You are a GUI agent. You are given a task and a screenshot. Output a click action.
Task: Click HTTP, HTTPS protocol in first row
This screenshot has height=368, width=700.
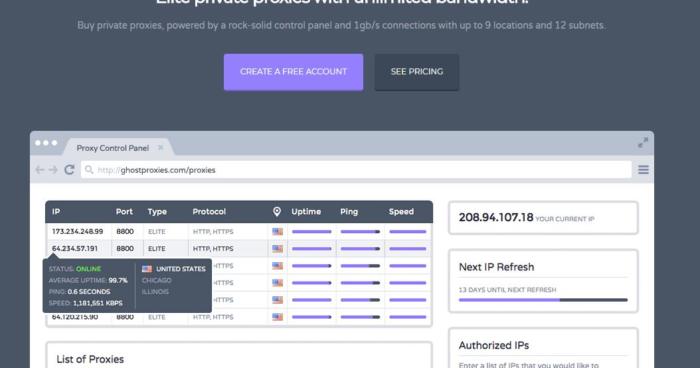coord(213,231)
